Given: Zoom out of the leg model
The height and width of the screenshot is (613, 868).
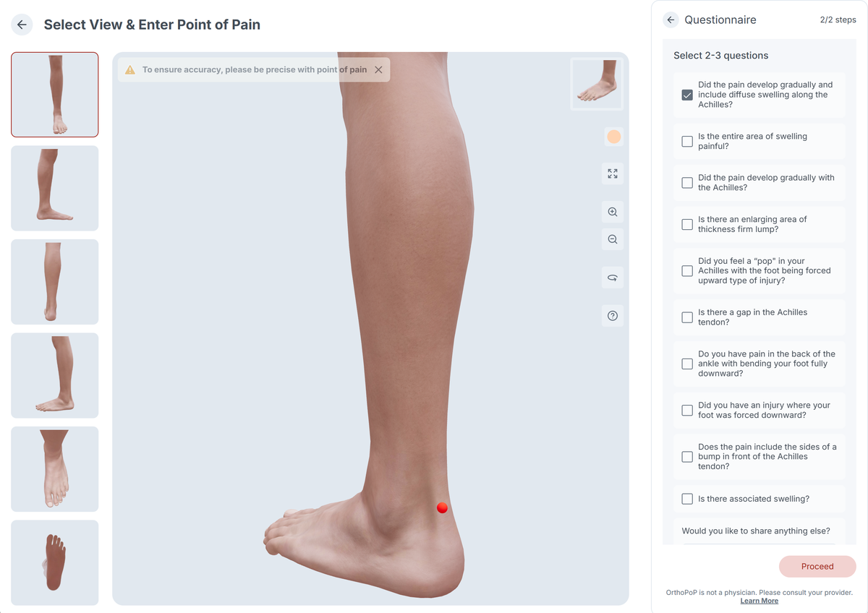Looking at the screenshot, I should (613, 239).
